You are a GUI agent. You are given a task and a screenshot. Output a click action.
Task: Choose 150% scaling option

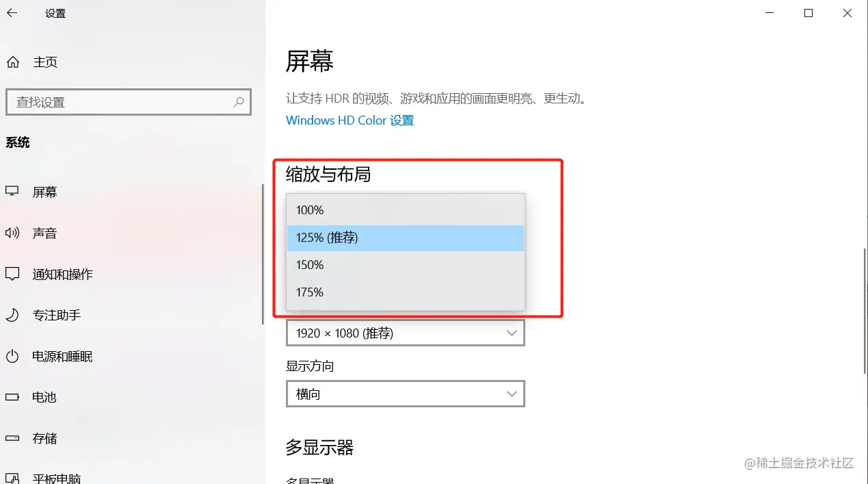(x=406, y=265)
